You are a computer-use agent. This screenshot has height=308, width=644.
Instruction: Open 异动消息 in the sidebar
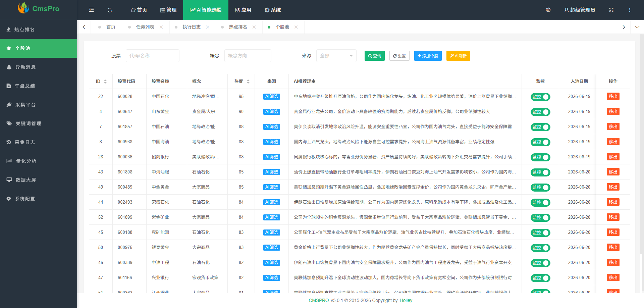click(x=39, y=67)
